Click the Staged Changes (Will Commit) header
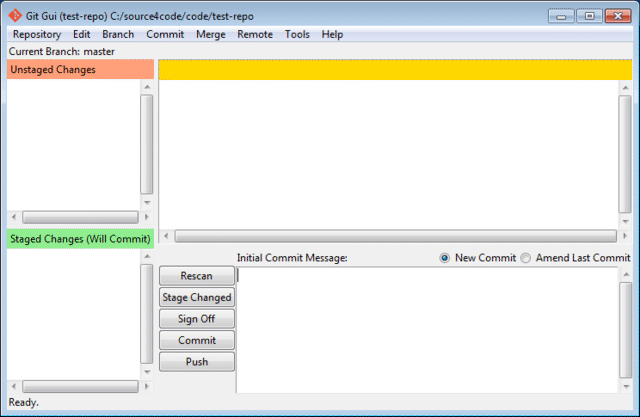The height and width of the screenshot is (417, 640). pos(80,239)
